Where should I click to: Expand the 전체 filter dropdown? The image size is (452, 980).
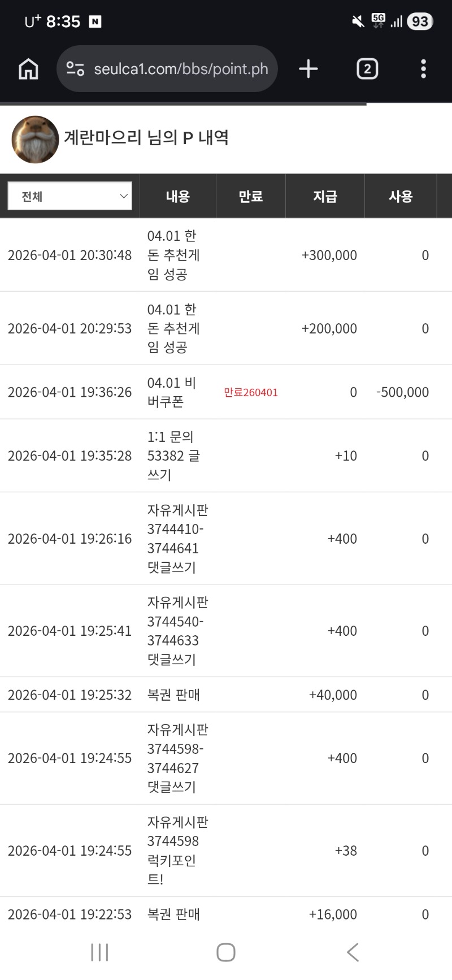click(69, 196)
